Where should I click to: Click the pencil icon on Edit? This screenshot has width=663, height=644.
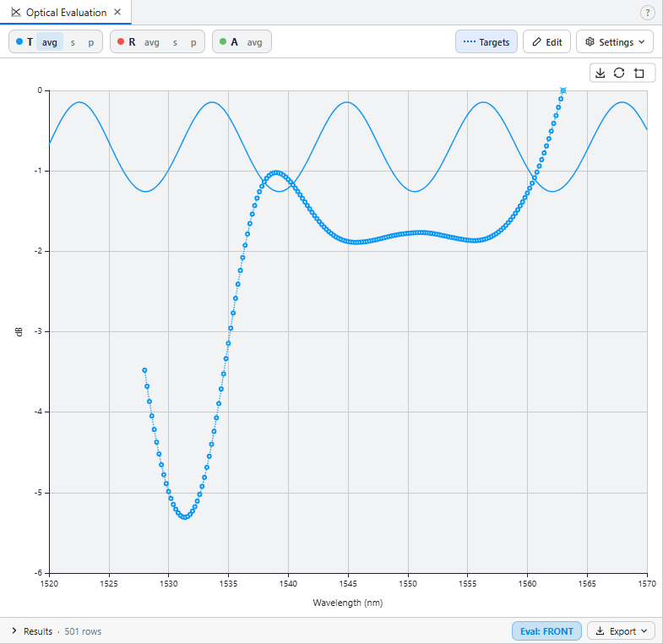[x=536, y=41]
